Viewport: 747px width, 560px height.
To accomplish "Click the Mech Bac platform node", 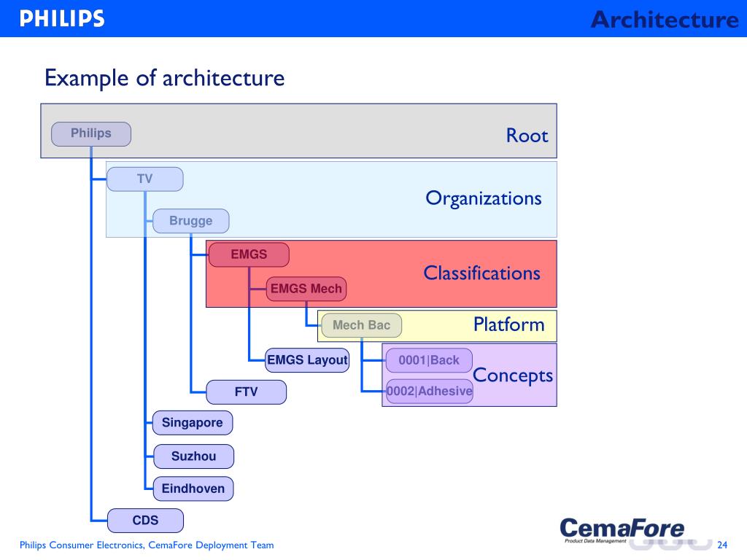I will [361, 325].
